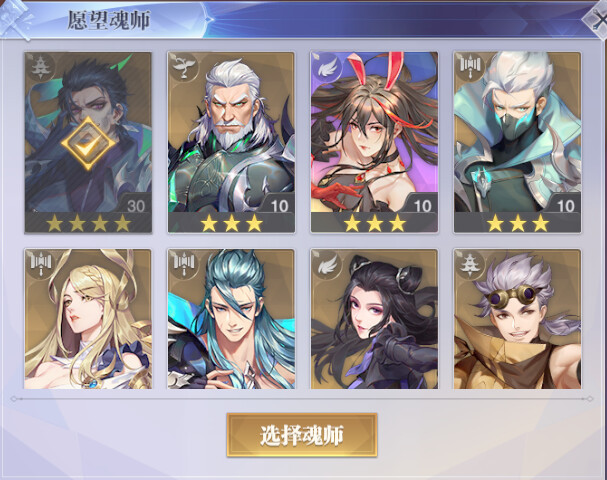Click the wing icon on black-haired girl card

click(x=326, y=264)
